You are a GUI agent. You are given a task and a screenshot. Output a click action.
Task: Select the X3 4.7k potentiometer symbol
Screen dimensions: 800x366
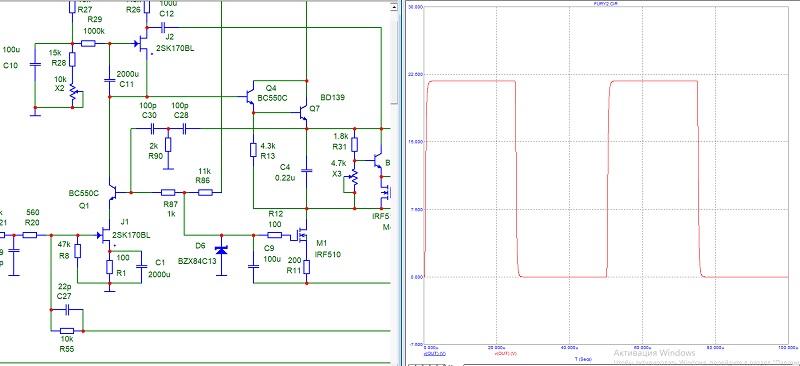(354, 178)
